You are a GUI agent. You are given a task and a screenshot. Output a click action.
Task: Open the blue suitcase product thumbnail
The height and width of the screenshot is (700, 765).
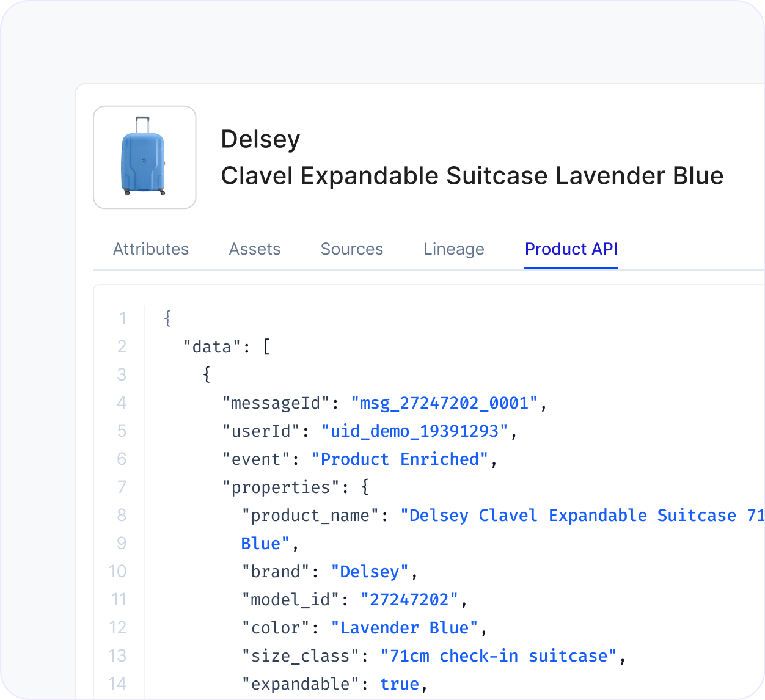coord(145,158)
